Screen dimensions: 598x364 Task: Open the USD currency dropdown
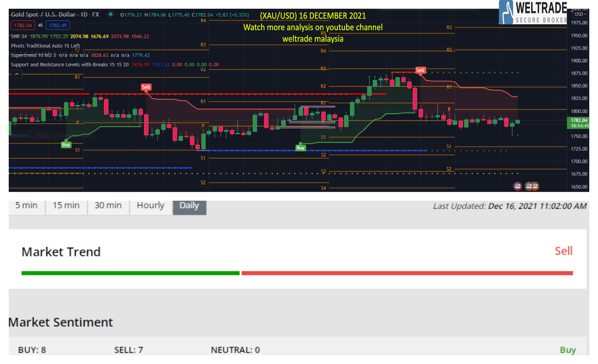tap(581, 14)
